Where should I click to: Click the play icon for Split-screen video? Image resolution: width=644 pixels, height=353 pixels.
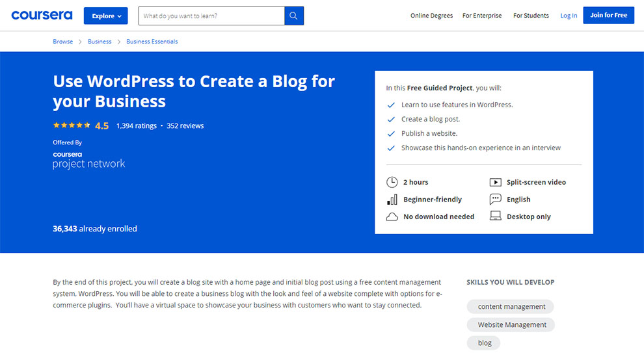pyautogui.click(x=495, y=182)
